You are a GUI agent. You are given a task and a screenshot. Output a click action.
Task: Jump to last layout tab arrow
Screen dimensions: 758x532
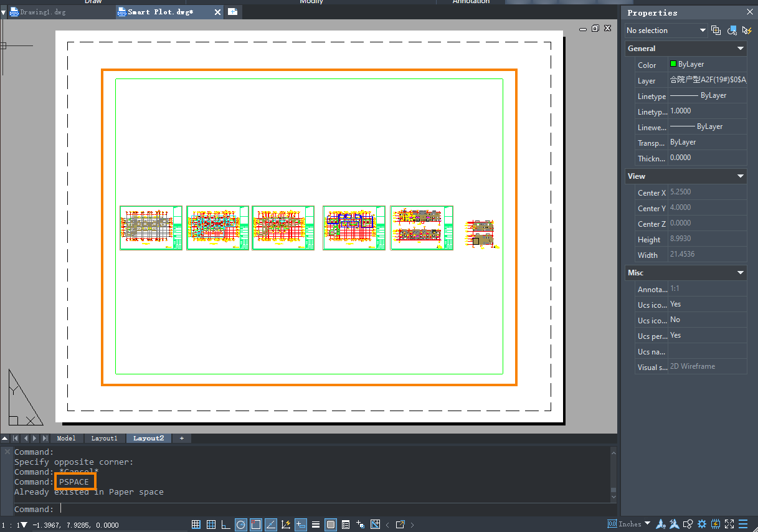click(45, 439)
